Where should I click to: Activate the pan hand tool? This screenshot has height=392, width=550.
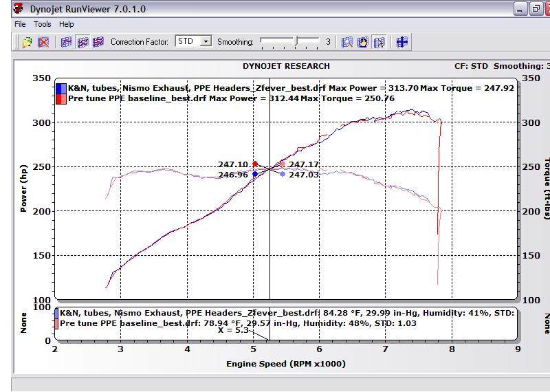[363, 42]
